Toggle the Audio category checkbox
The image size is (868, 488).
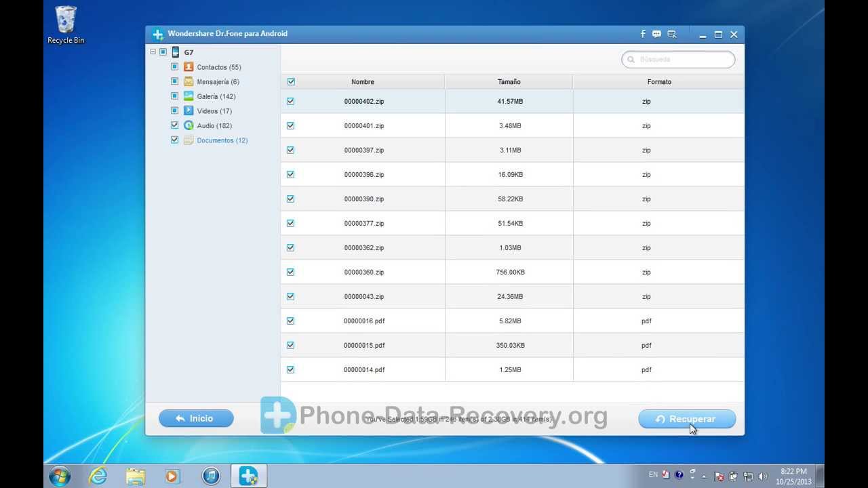tap(175, 125)
